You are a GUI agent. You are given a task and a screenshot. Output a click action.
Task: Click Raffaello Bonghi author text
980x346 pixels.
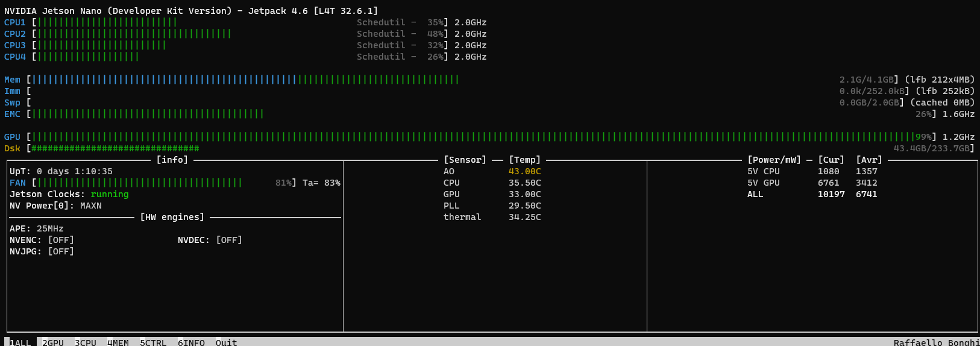tap(937, 342)
